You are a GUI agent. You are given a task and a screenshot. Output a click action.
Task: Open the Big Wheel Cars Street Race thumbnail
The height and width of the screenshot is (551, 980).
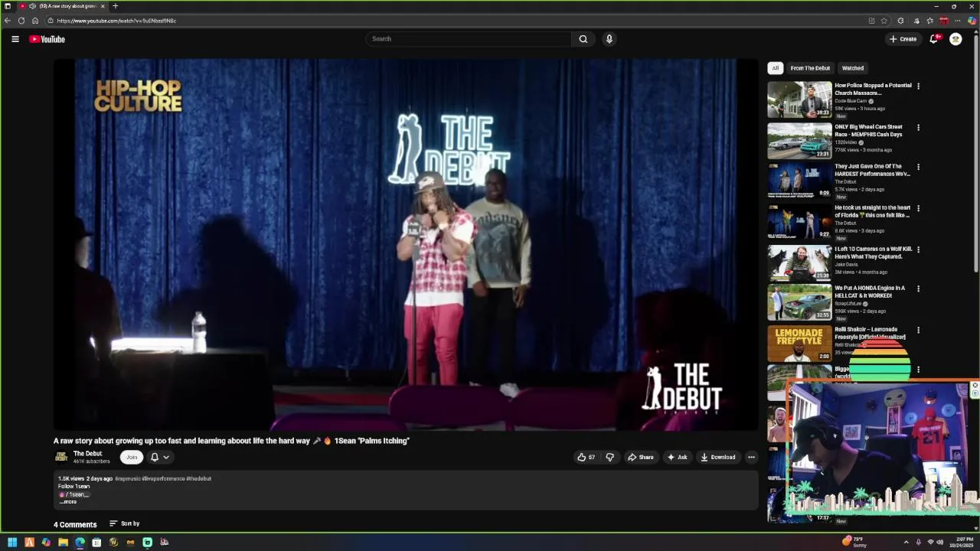pos(799,141)
